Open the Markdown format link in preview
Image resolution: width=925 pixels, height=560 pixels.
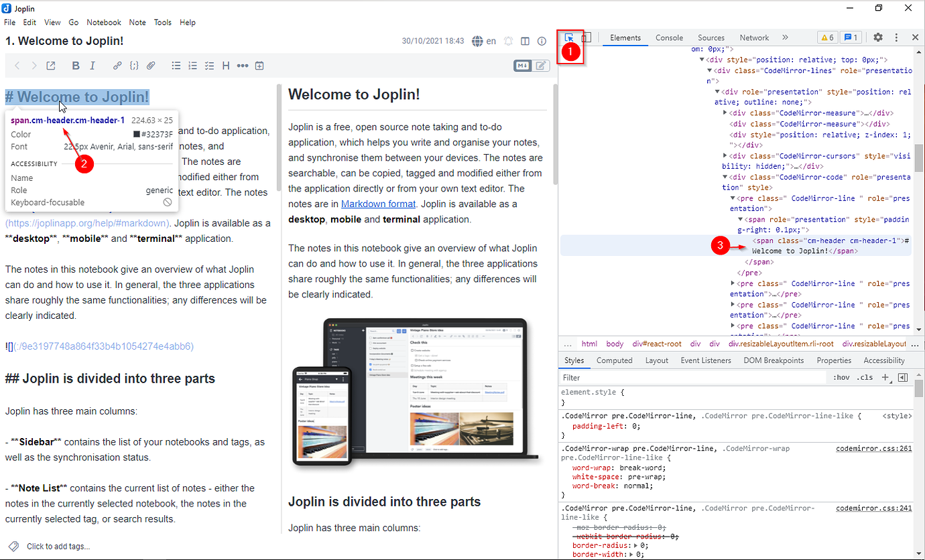(x=378, y=204)
